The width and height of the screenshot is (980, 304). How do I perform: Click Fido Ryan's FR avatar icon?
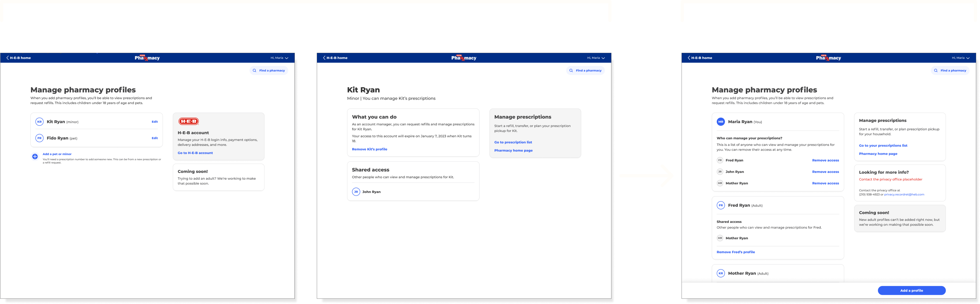(x=39, y=138)
